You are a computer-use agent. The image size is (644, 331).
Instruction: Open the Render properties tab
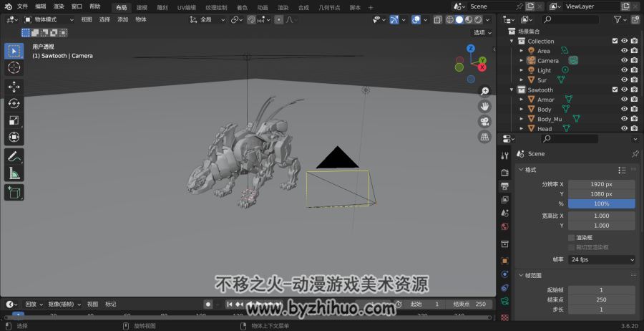point(504,172)
